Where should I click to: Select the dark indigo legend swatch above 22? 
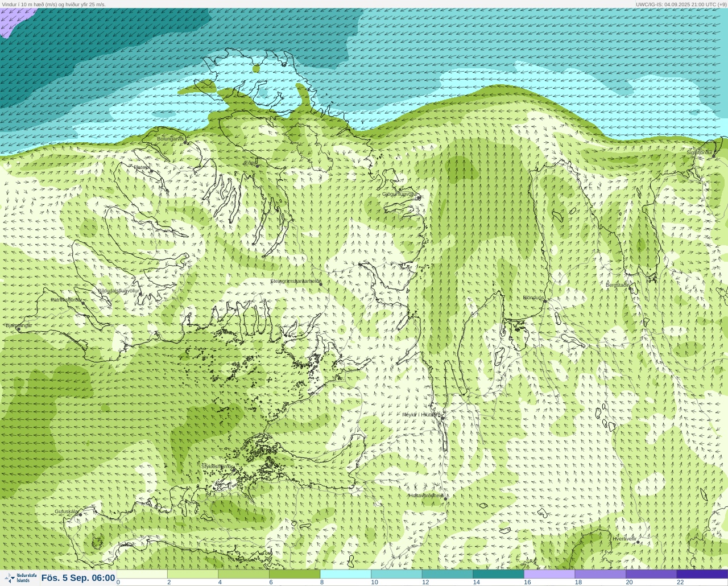[702, 574]
